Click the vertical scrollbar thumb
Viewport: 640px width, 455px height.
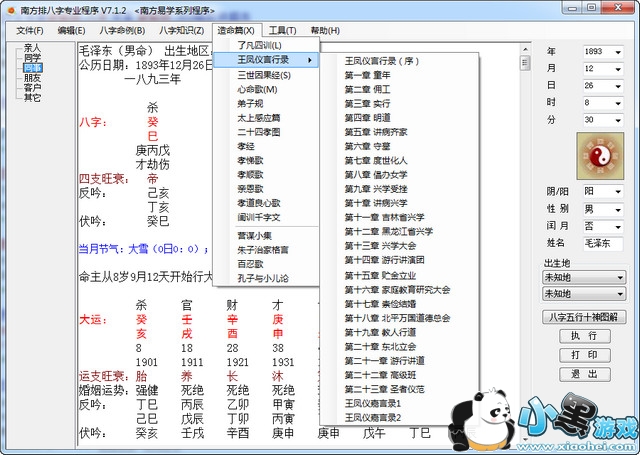tap(525, 64)
